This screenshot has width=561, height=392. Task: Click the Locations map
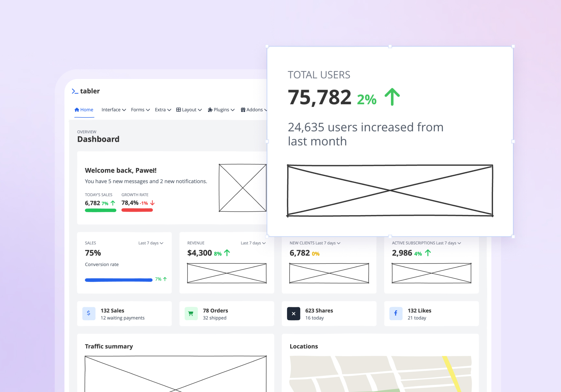(x=381, y=374)
